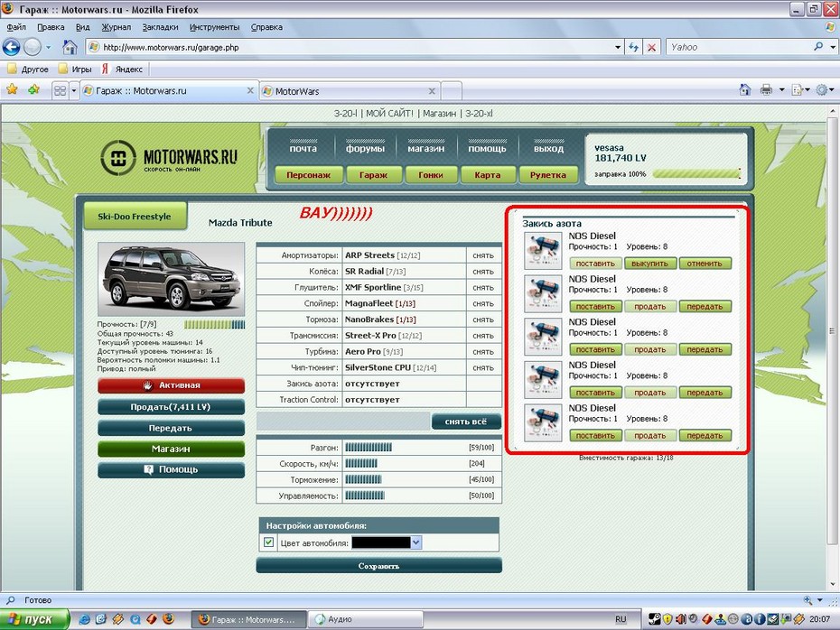This screenshot has width=840, height=630.
Task: Go back with the browser Back arrow
Action: 11,47
